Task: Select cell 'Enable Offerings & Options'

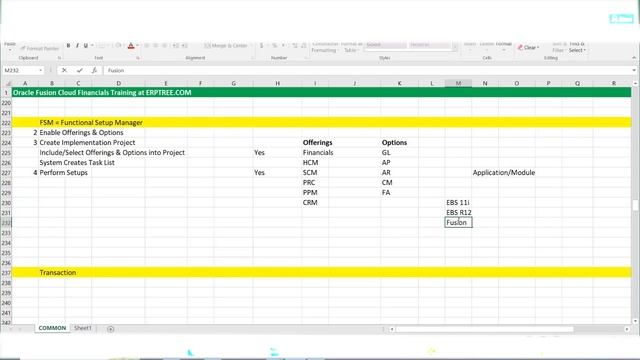Action: click(x=81, y=133)
